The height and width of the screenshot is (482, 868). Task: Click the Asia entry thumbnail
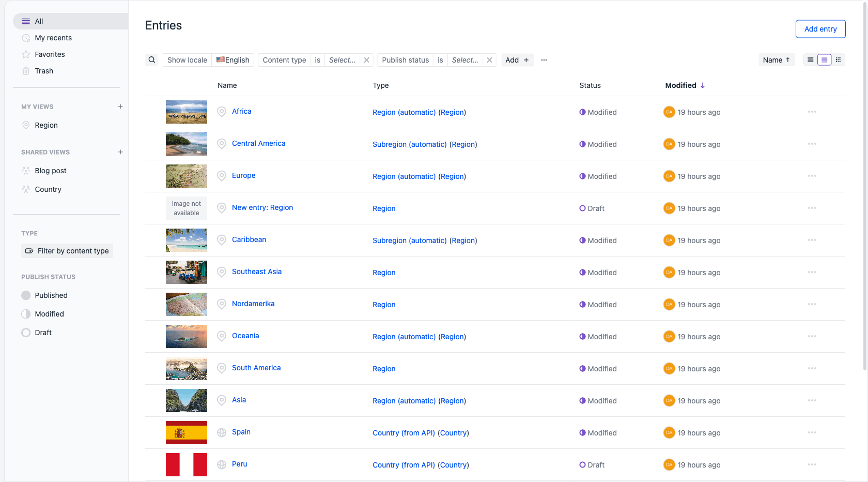click(x=187, y=400)
